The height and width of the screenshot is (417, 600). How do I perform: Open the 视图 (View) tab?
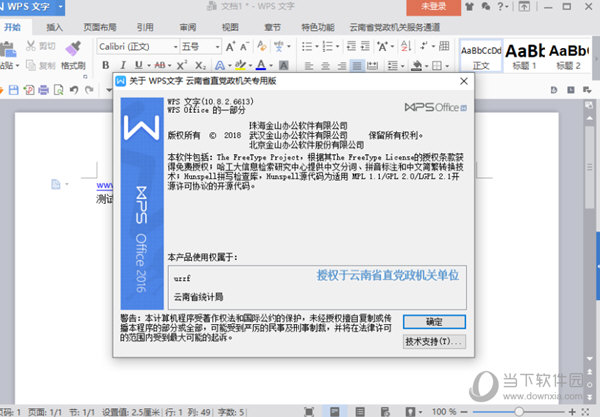click(x=230, y=27)
